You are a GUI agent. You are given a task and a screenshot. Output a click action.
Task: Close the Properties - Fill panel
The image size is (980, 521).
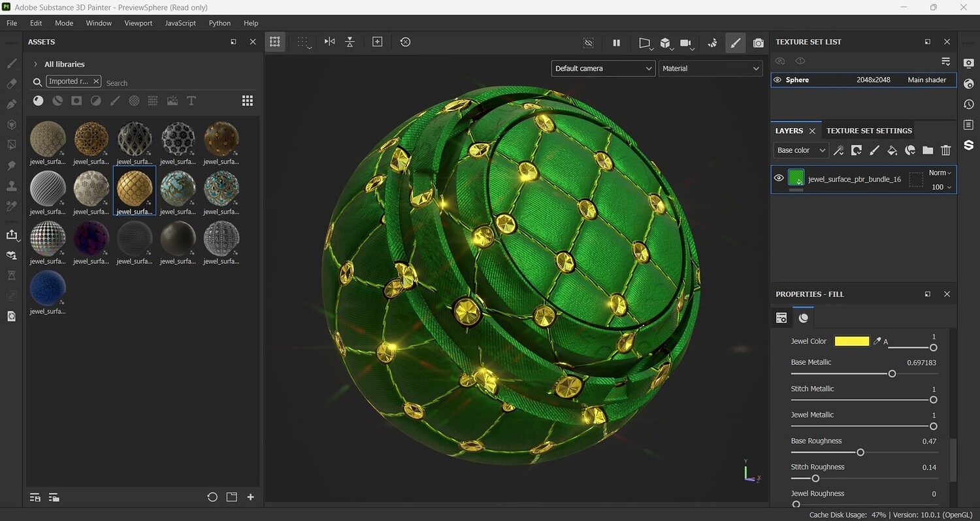[x=947, y=294]
